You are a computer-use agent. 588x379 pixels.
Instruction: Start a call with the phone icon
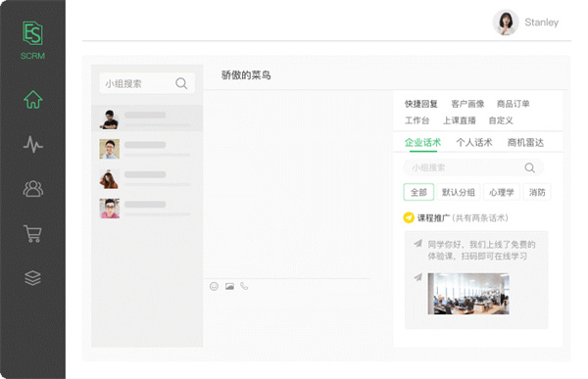(x=244, y=286)
